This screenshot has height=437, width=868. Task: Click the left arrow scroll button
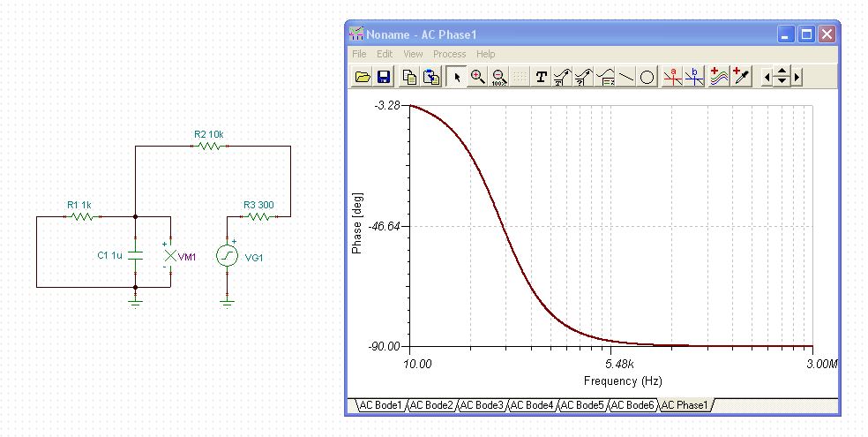coord(767,78)
